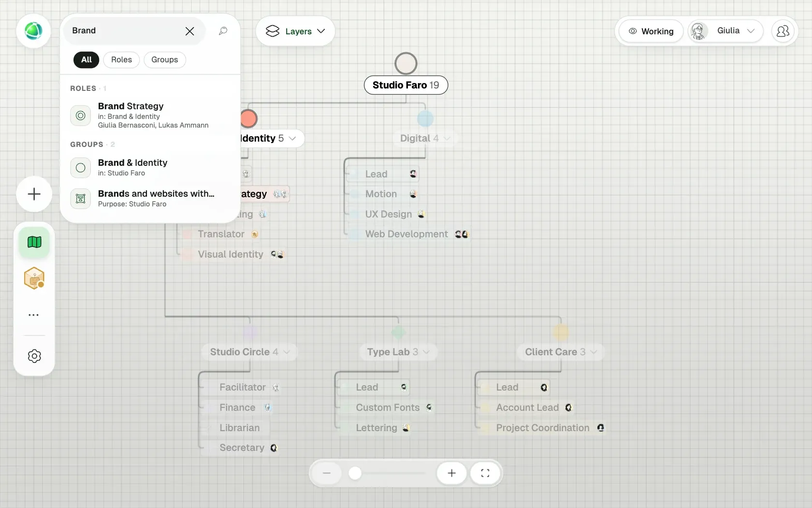Select the Web Development role
Screen dimensions: 812x508
tap(409, 234)
